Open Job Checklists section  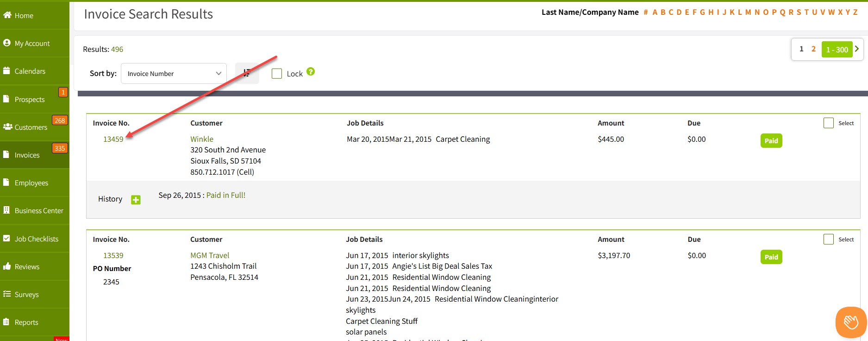(35, 239)
